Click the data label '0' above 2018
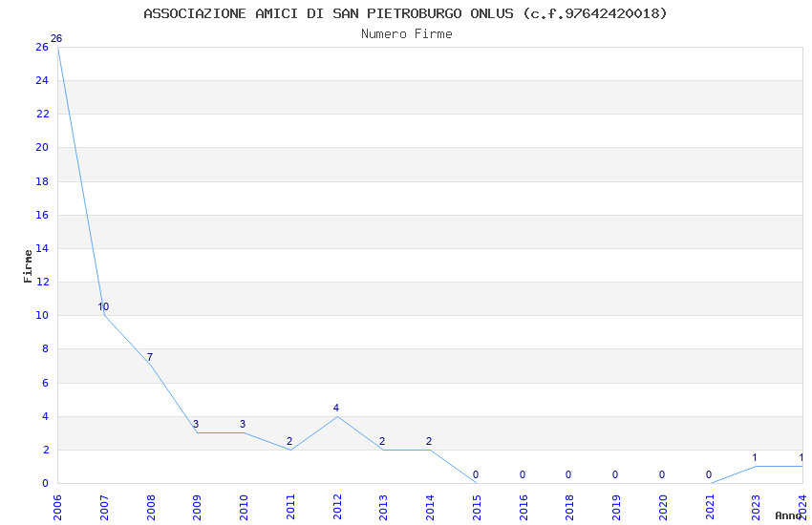Screen dimensions: 812x525 click(568, 474)
